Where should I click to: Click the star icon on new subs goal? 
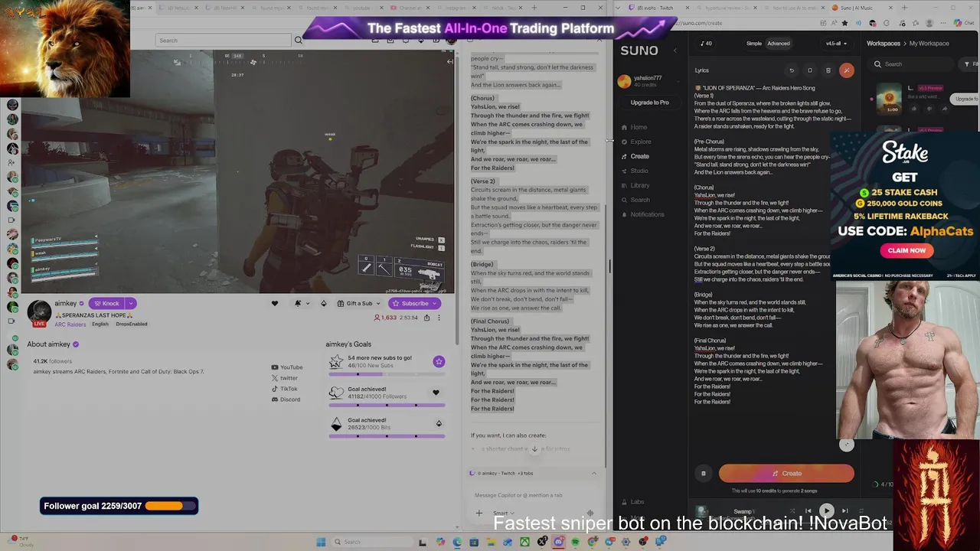coord(439,361)
